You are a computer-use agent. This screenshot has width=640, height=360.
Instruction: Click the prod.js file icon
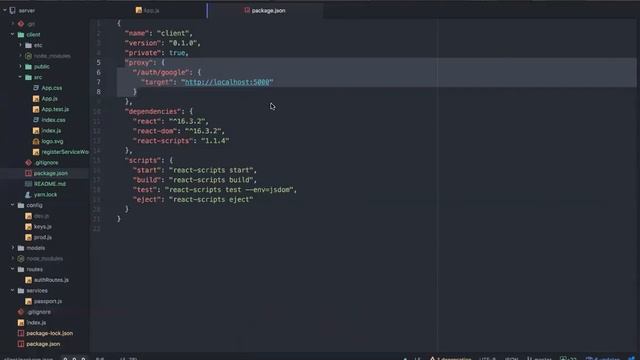[28, 237]
